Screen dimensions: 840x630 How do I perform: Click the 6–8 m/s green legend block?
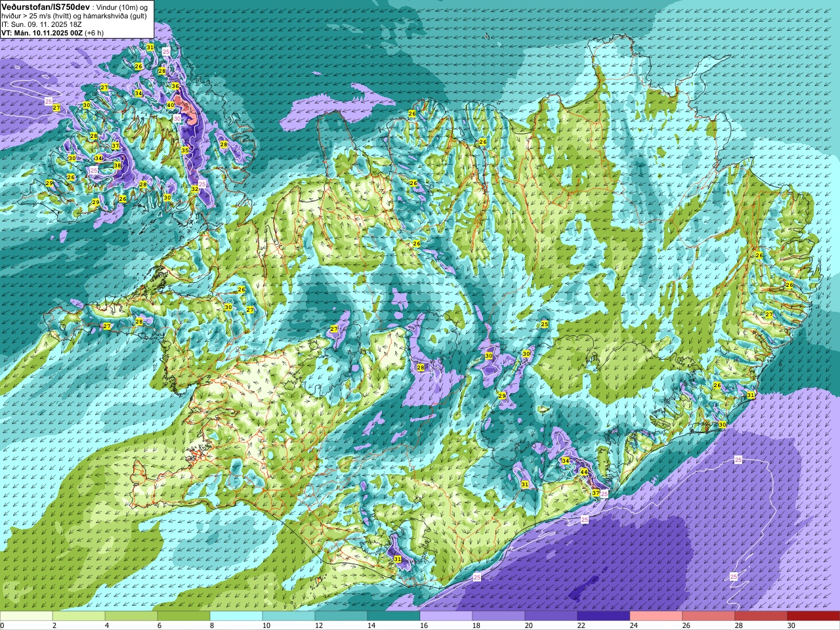click(x=184, y=616)
